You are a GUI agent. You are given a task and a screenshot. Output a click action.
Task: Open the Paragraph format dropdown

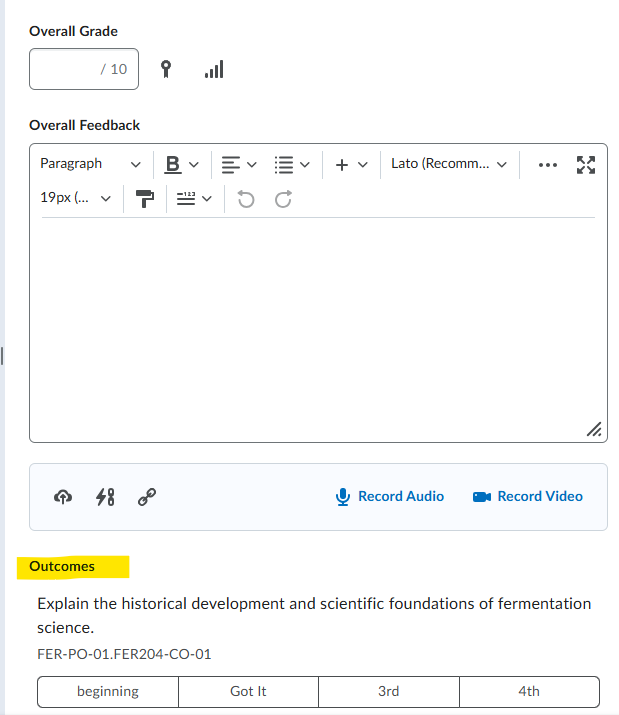pos(90,164)
